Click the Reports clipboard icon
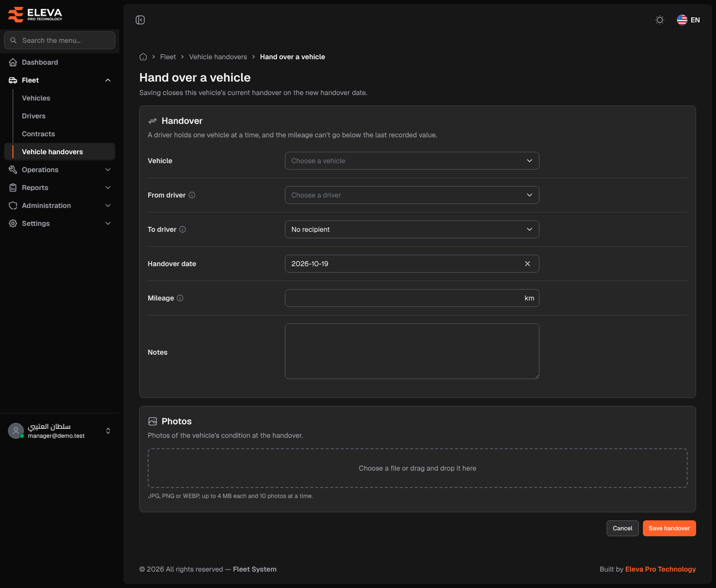This screenshot has width=716, height=588. coord(13,188)
